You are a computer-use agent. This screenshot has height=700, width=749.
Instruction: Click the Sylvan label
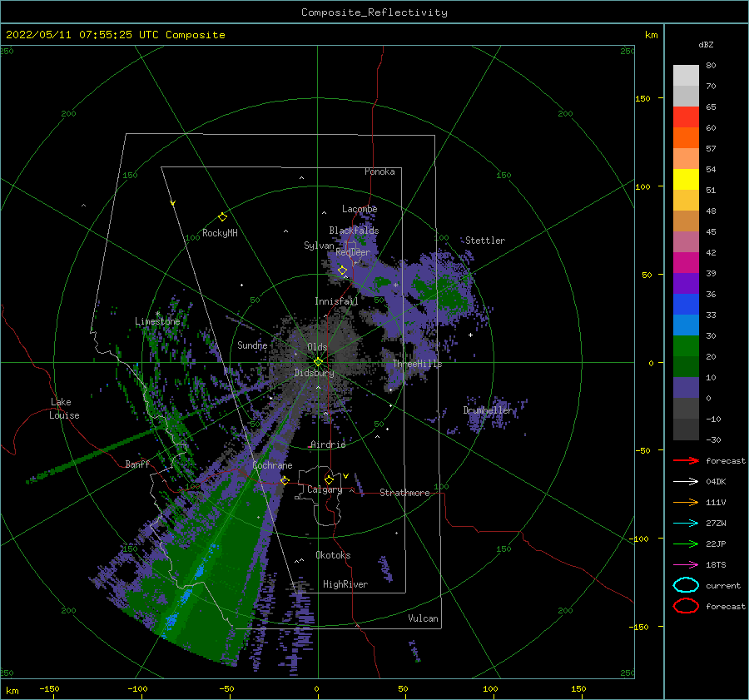pos(319,246)
